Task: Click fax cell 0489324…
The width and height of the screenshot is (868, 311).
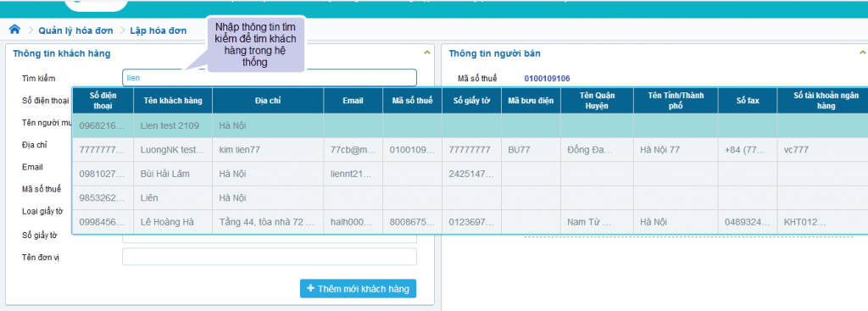Action: click(748, 222)
